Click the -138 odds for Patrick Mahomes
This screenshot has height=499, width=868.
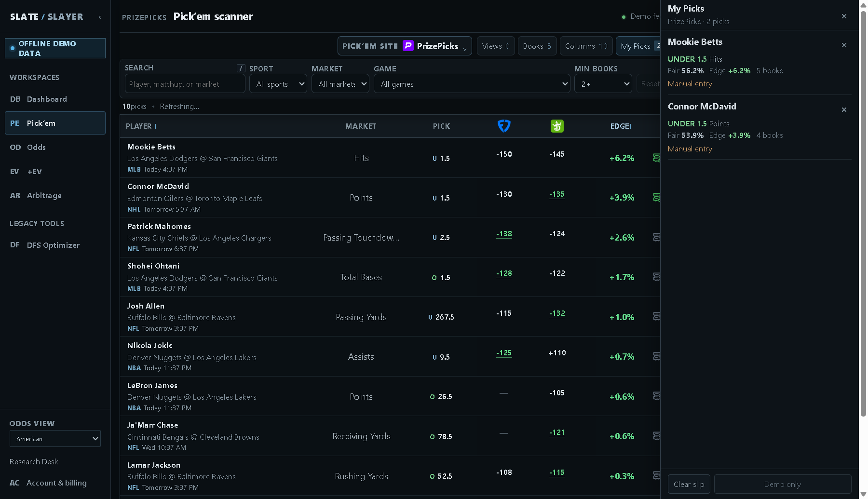pyautogui.click(x=504, y=234)
